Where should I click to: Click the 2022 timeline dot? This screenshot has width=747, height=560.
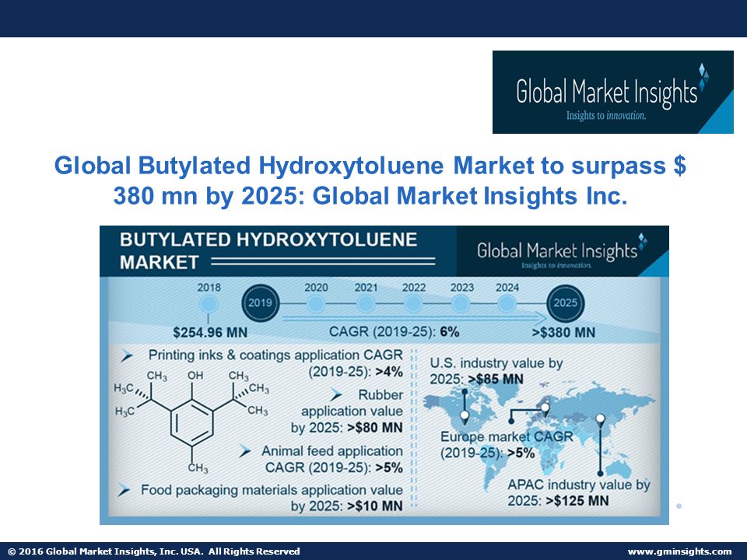pyautogui.click(x=413, y=303)
